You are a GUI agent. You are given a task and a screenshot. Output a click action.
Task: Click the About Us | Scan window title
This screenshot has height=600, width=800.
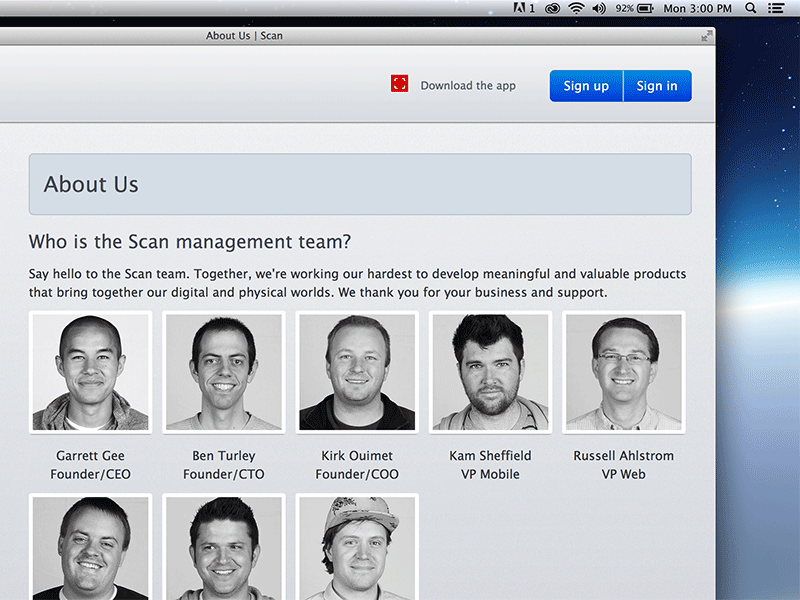click(244, 36)
